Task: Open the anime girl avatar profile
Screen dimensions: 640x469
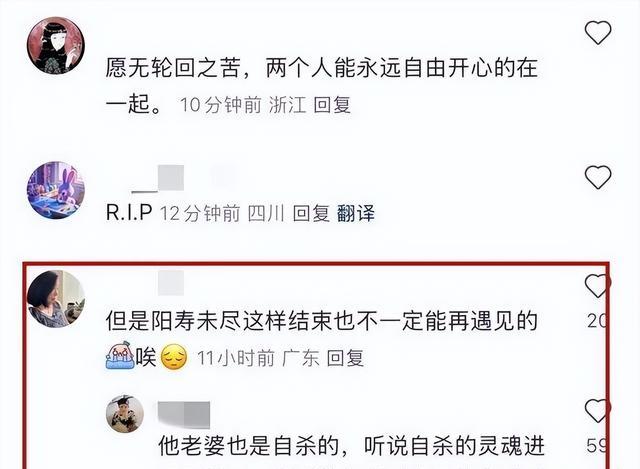Action: tap(56, 46)
